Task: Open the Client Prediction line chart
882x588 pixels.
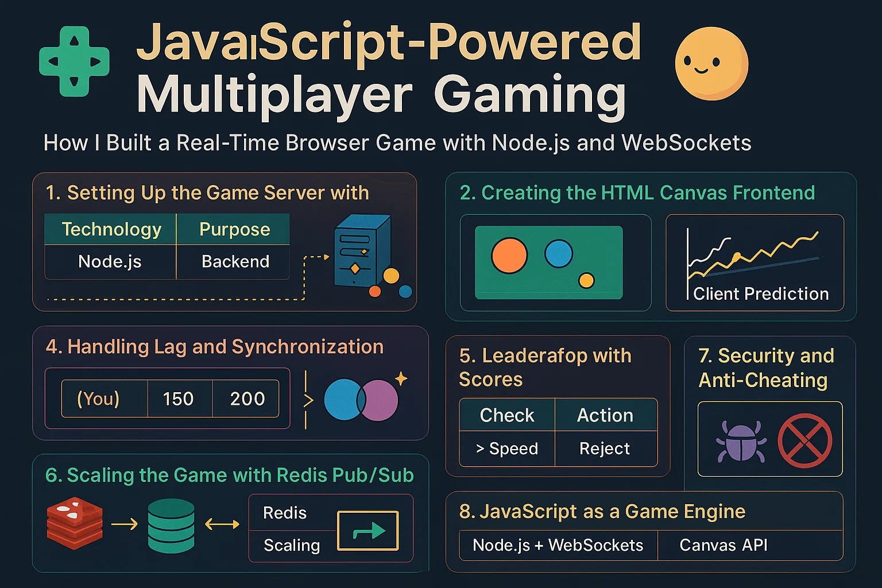Action: (755, 263)
